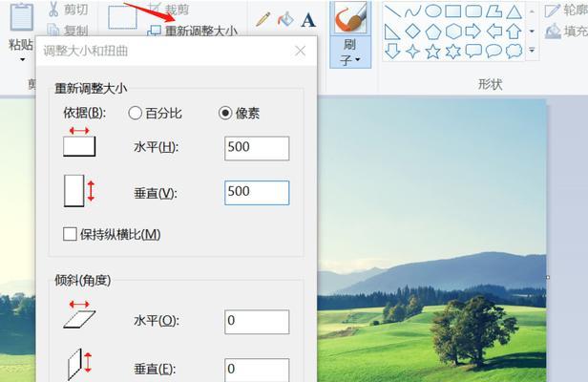The height and width of the screenshot is (382, 588).
Task: Pick the Cloud callout shape
Action: pyautogui.click(x=514, y=51)
